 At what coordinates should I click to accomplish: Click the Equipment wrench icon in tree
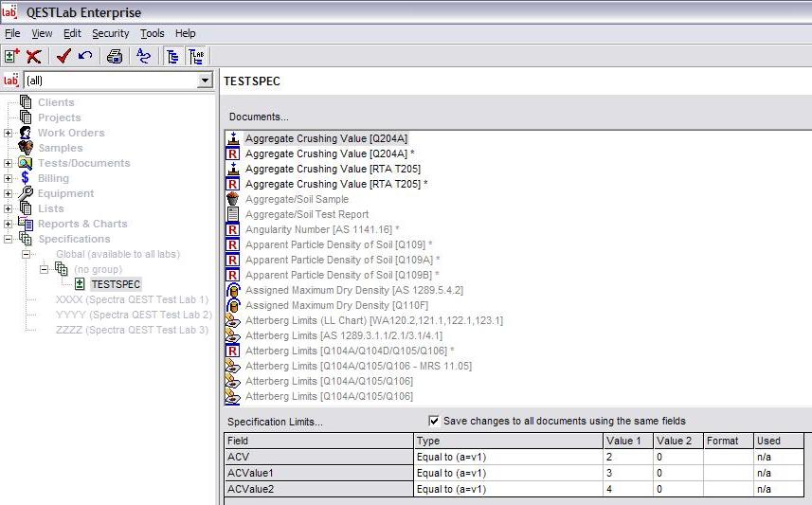coord(26,193)
